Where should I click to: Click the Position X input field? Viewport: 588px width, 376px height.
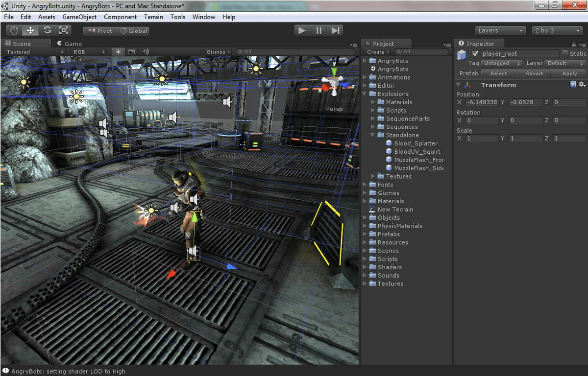point(482,102)
